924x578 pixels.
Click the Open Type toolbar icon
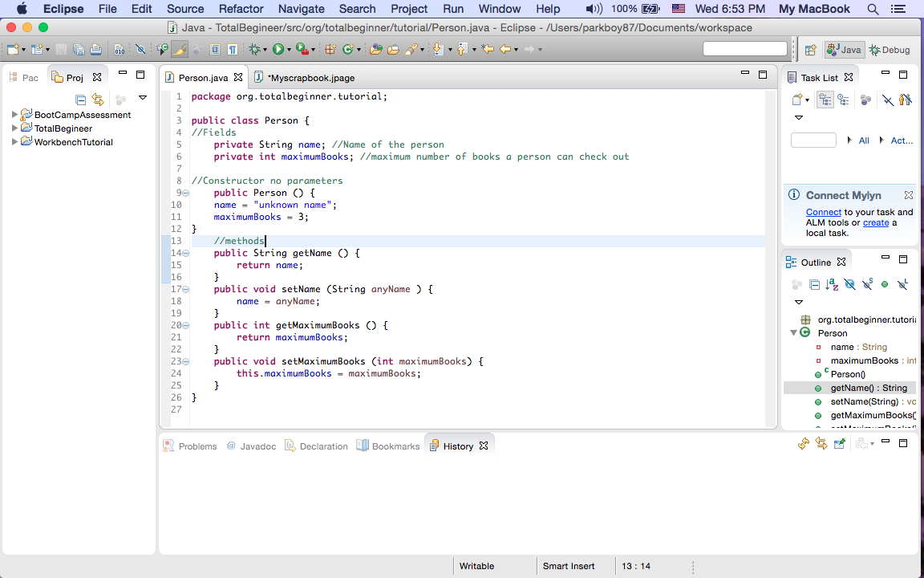click(376, 50)
